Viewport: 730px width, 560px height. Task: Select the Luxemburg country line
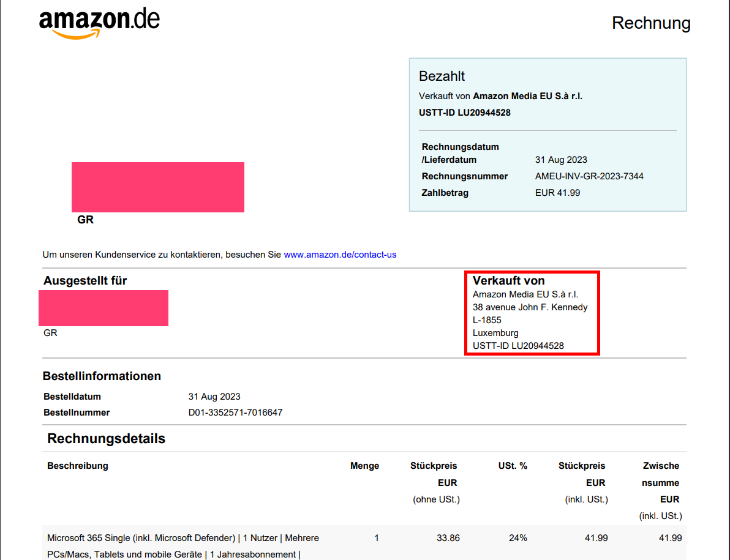click(495, 333)
